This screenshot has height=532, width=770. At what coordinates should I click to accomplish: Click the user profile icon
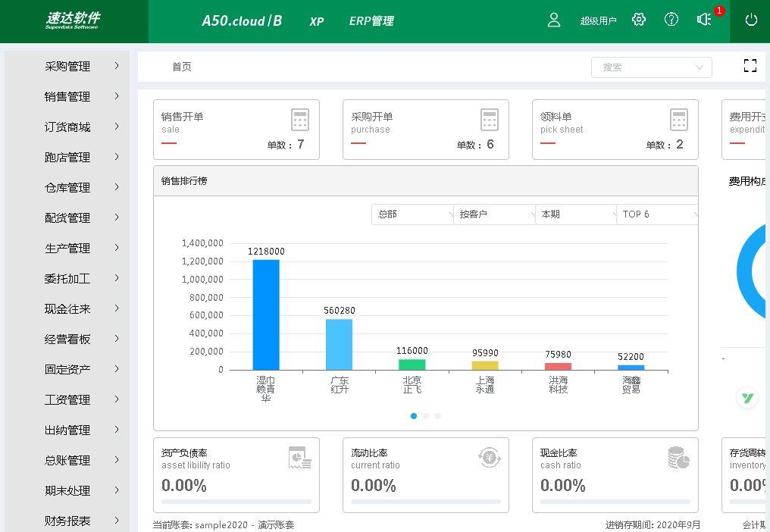[554, 20]
